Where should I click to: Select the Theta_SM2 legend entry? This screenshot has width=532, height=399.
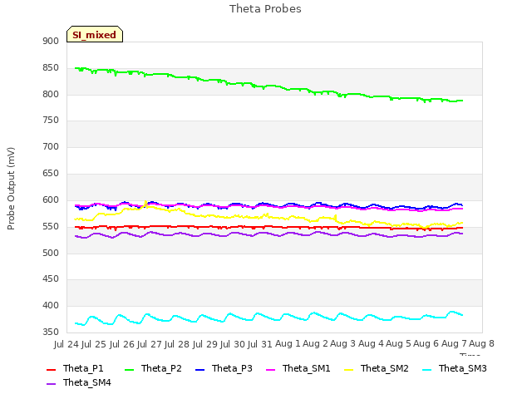pos(377,368)
